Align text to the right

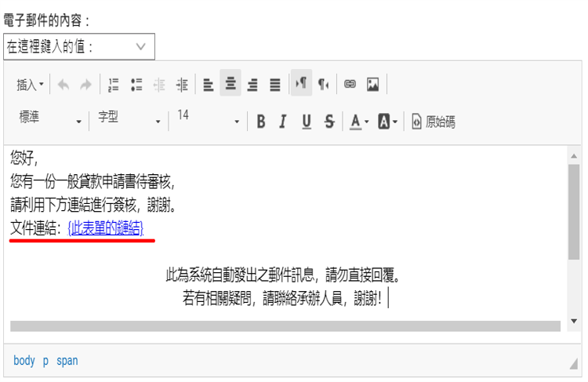coord(252,85)
